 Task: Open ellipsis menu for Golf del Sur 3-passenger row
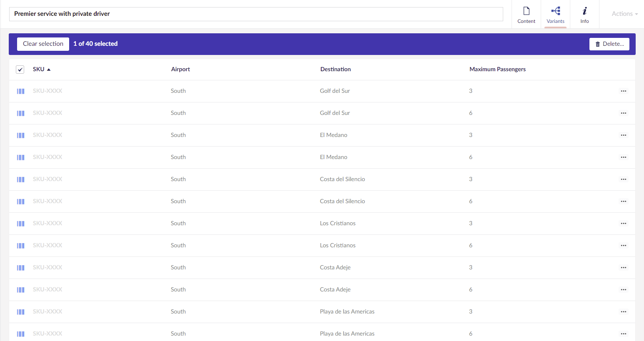point(624,91)
